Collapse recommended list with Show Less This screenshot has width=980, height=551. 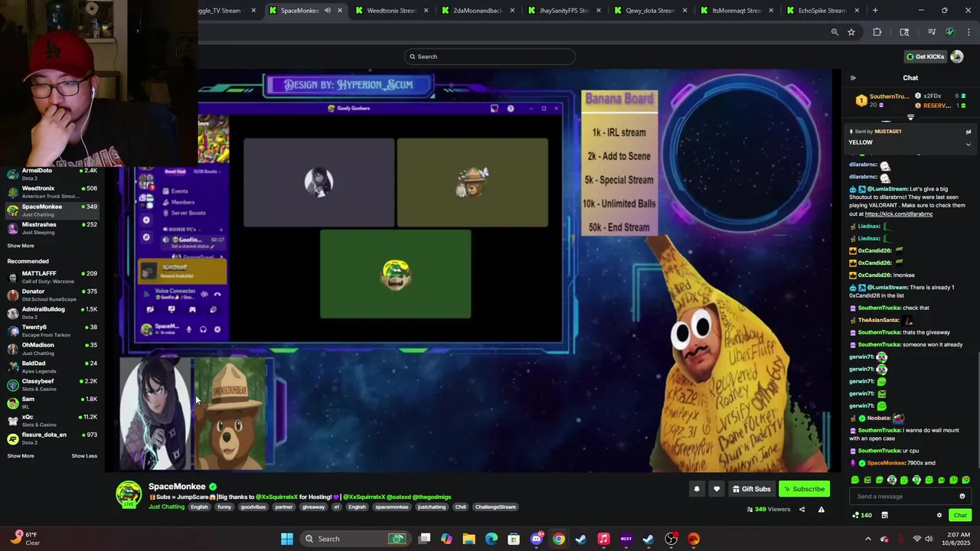tap(84, 456)
